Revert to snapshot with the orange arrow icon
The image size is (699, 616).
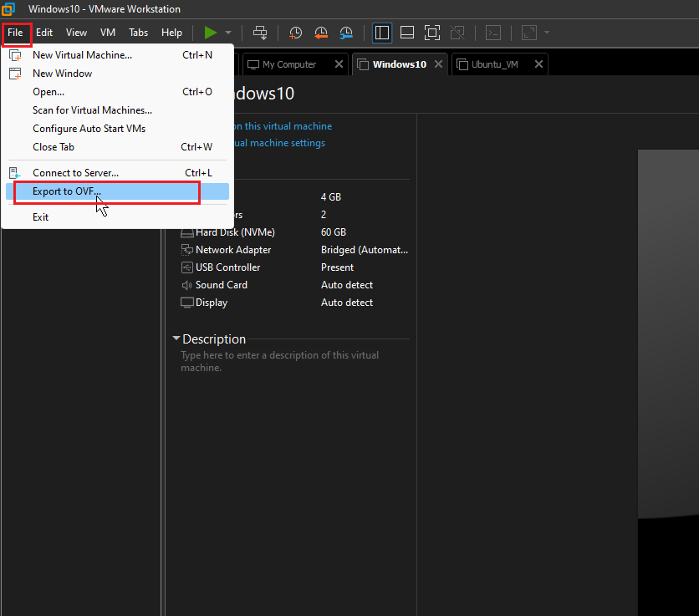[321, 33]
